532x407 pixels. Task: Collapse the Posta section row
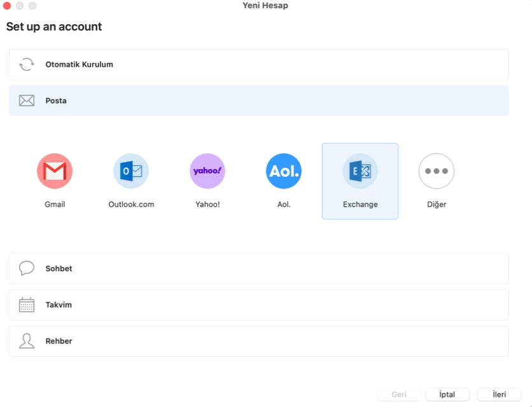[x=259, y=100]
